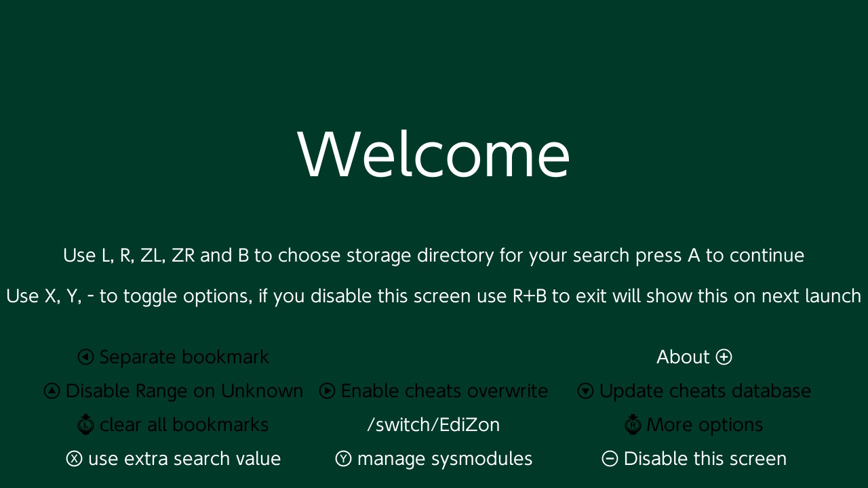Select the /switch/EdiZon storage directory
868x488 pixels.
[433, 425]
